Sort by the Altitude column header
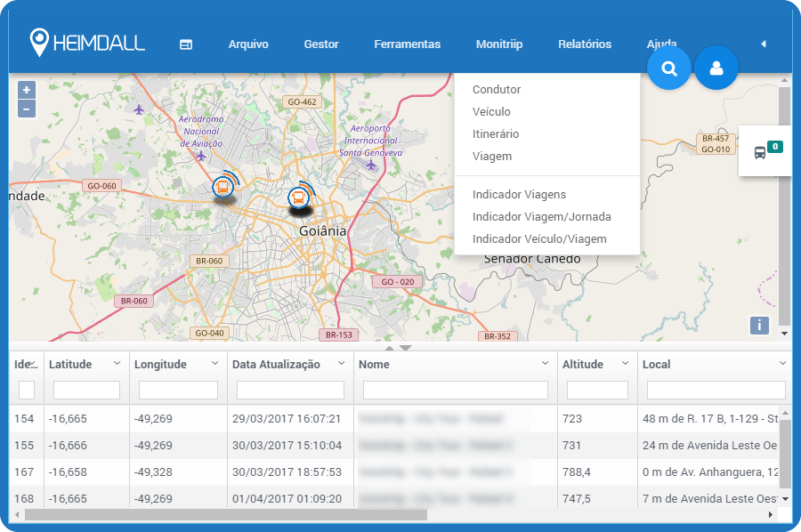Screen dimensions: 801x532 [x=583, y=365]
